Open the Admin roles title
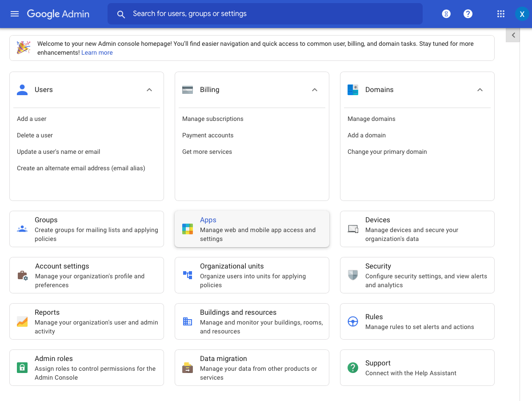532x401 pixels. coord(54,358)
